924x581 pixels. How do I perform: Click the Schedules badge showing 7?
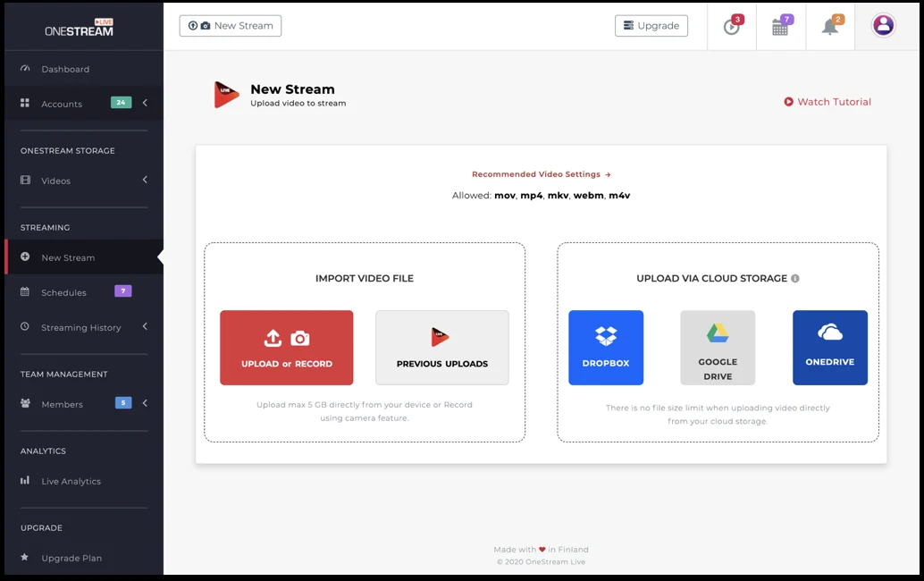click(122, 291)
